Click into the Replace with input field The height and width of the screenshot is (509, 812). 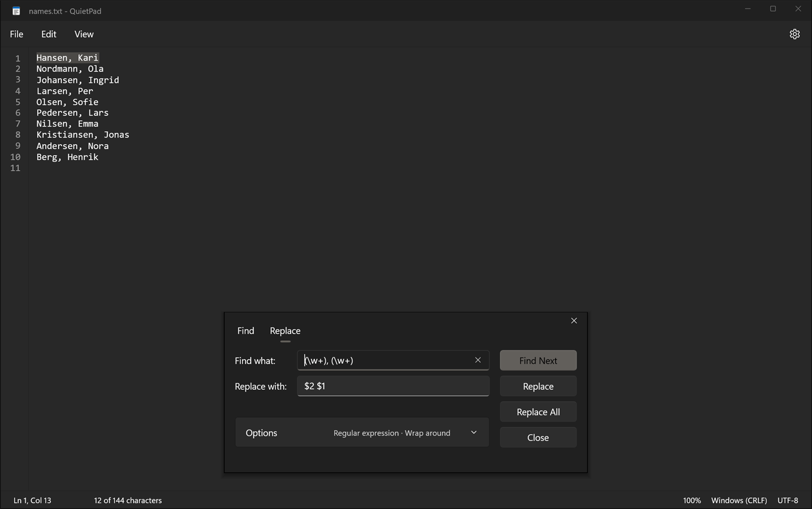point(393,387)
